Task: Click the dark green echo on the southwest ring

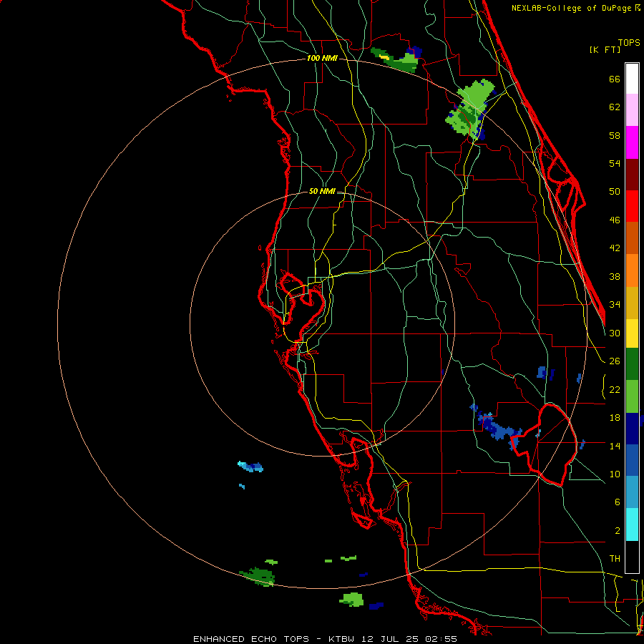Action: tap(258, 576)
